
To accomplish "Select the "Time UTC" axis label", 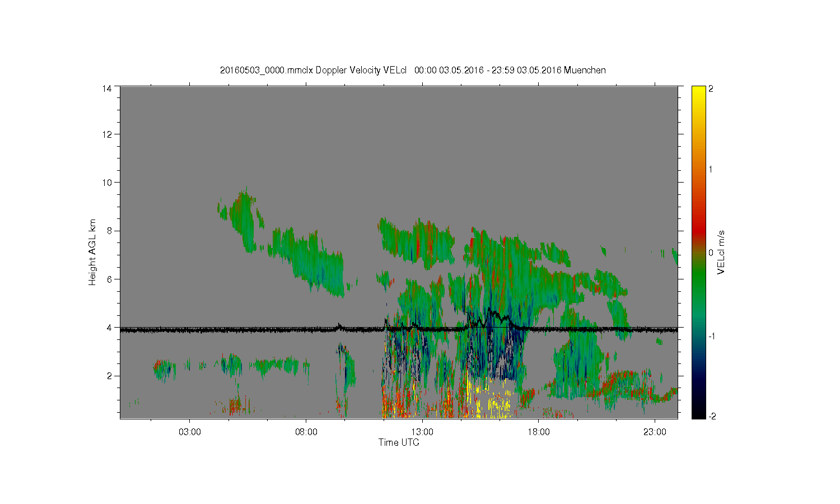I will tap(399, 442).
